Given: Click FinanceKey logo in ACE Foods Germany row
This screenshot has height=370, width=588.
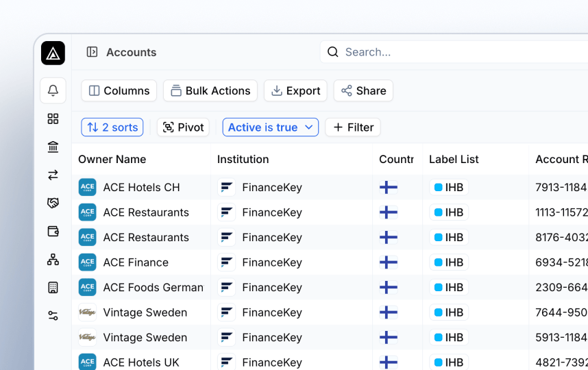Looking at the screenshot, I should point(227,287).
